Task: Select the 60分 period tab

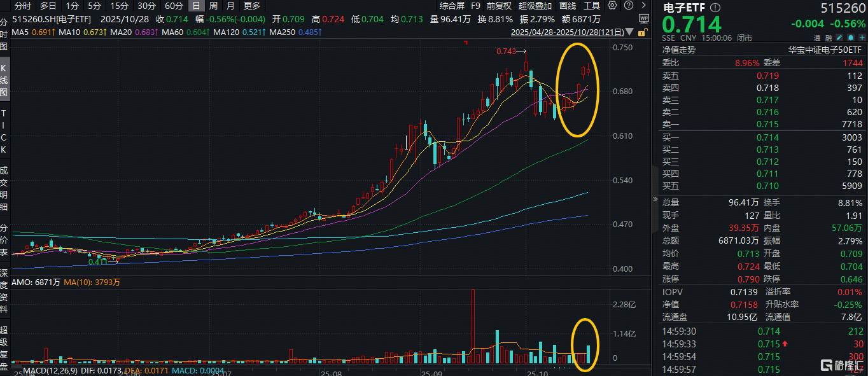Action: click(x=174, y=6)
